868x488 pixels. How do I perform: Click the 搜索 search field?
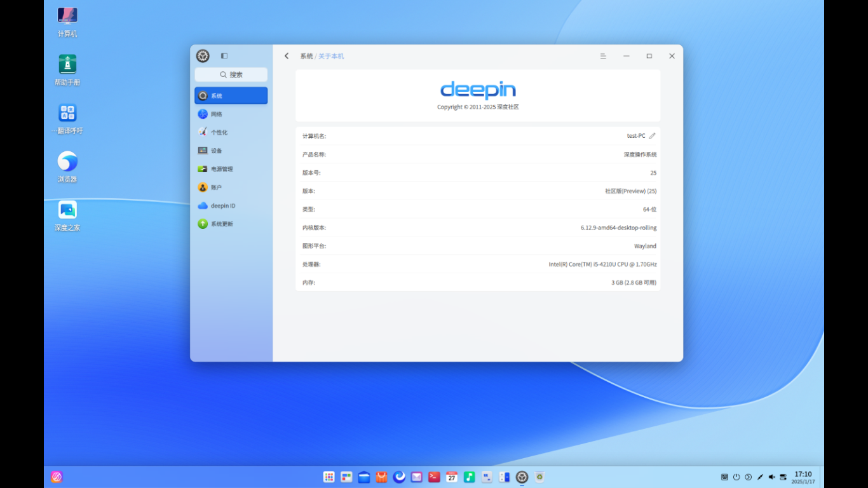231,75
